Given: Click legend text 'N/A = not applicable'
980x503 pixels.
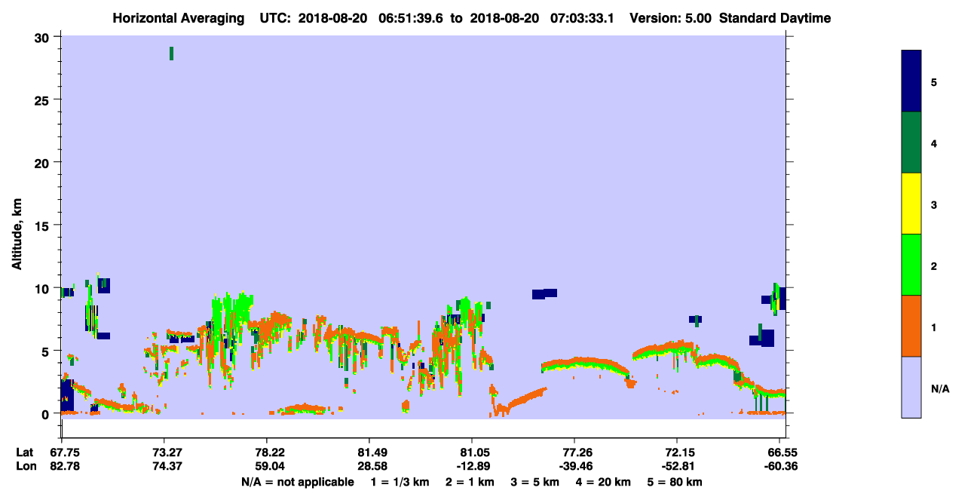Looking at the screenshot, I should point(297,482).
